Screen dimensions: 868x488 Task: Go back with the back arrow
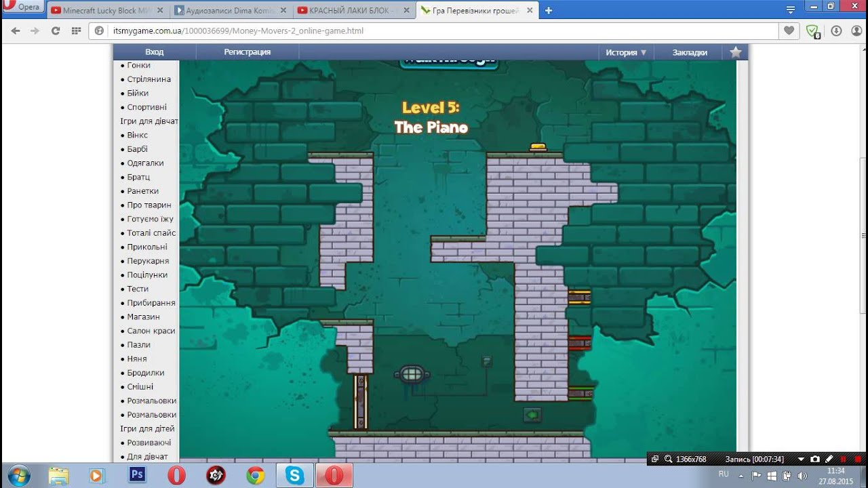[16, 30]
